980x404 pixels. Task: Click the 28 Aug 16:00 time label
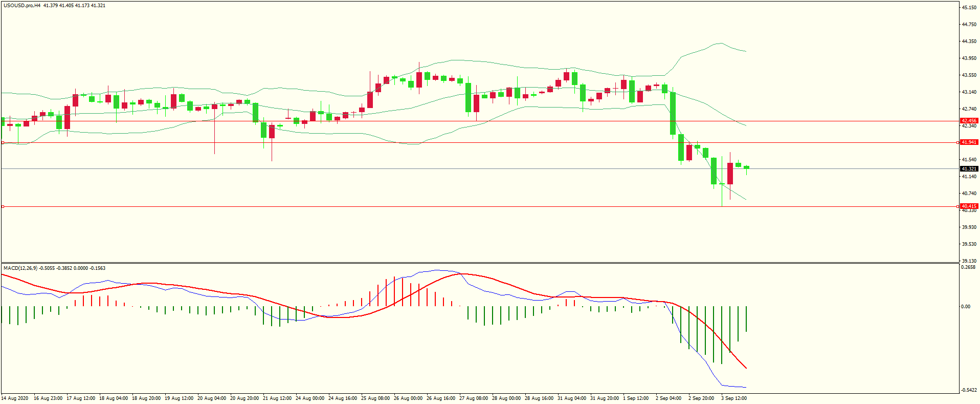point(539,398)
